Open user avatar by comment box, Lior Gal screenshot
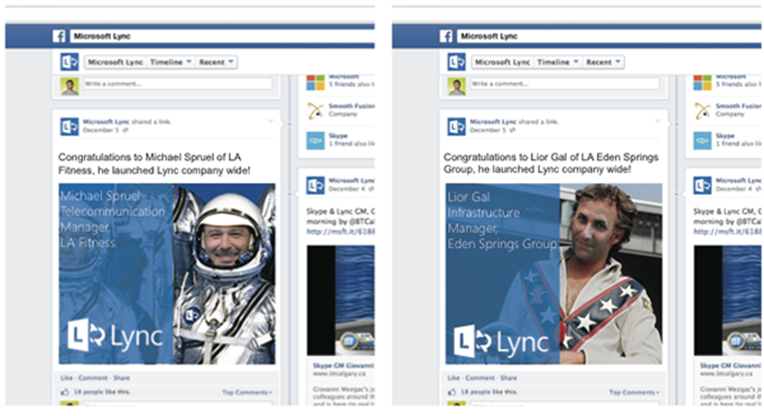764x416 pixels. (x=457, y=86)
